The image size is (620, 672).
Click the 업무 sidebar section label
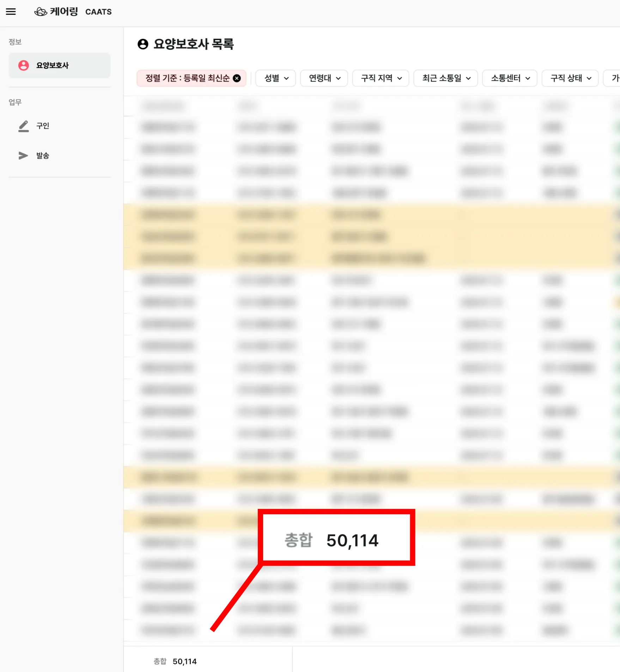[15, 102]
